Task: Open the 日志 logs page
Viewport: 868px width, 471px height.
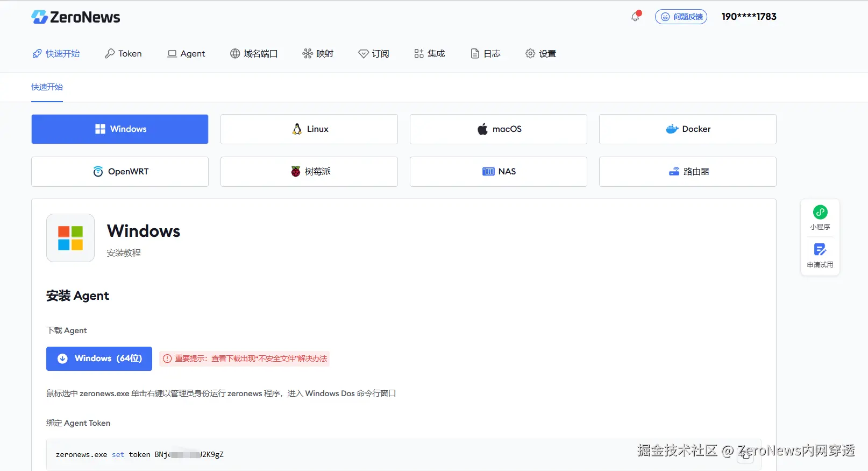Action: [486, 54]
